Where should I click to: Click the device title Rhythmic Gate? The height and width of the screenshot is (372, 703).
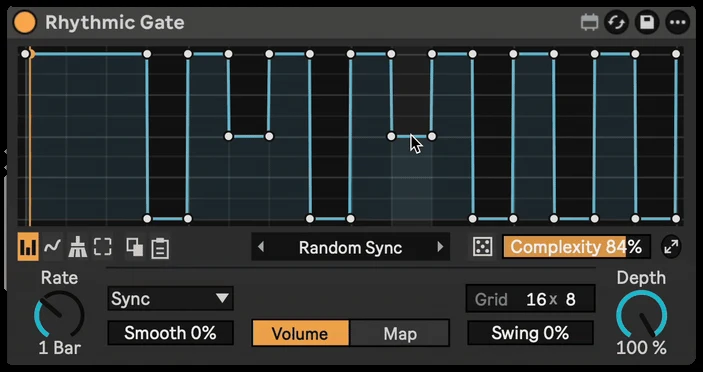[x=115, y=22]
